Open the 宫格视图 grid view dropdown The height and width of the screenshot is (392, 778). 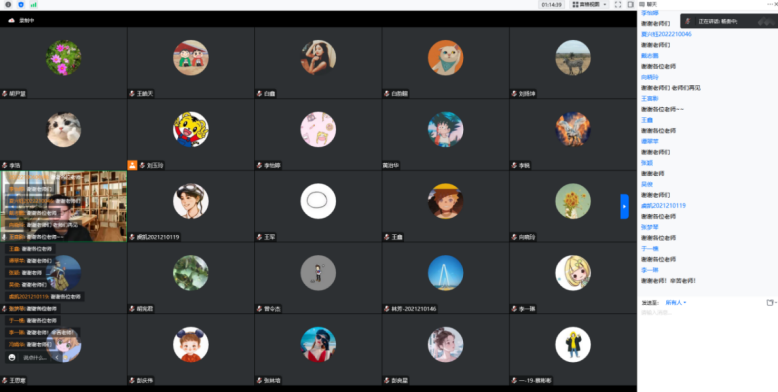click(x=588, y=4)
